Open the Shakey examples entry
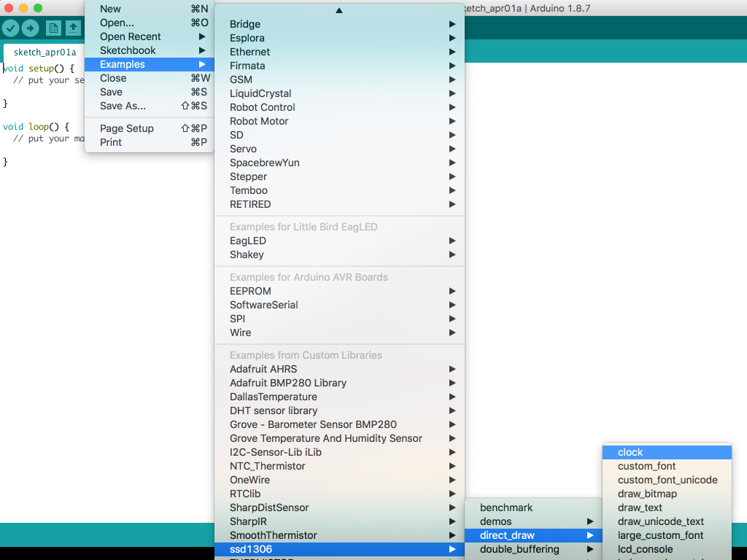The height and width of the screenshot is (560, 747). click(x=340, y=254)
